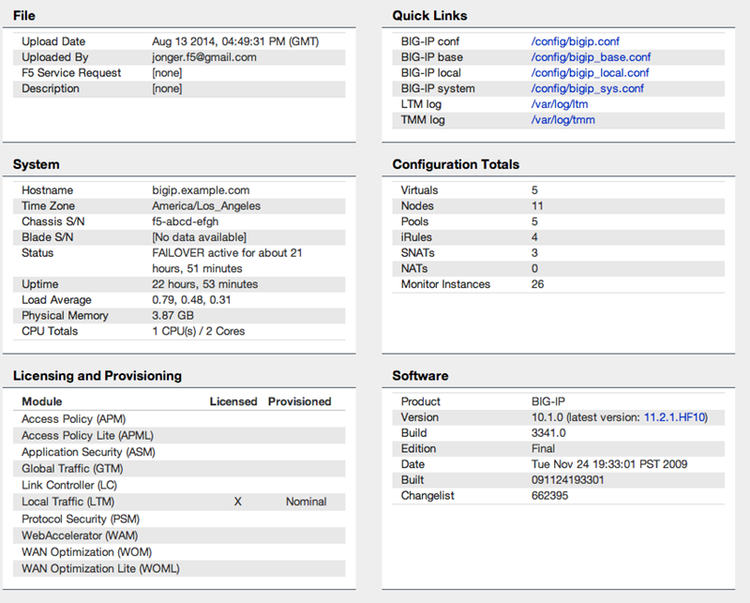
Task: Click the Provisioned column header
Action: [x=299, y=402]
